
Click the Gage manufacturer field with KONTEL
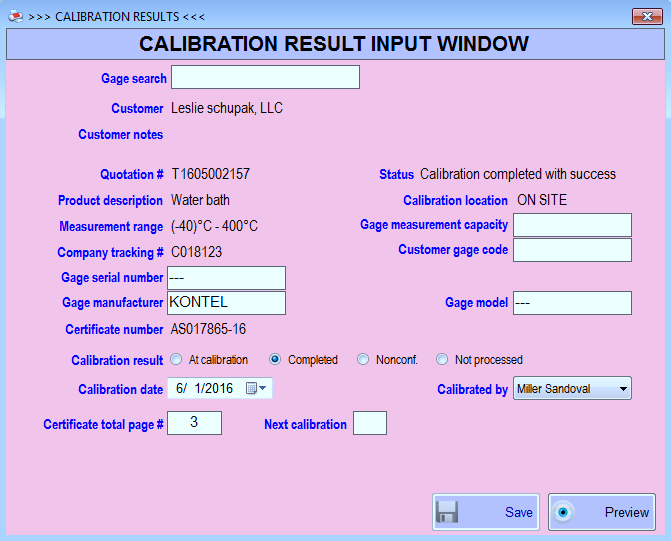click(x=226, y=303)
